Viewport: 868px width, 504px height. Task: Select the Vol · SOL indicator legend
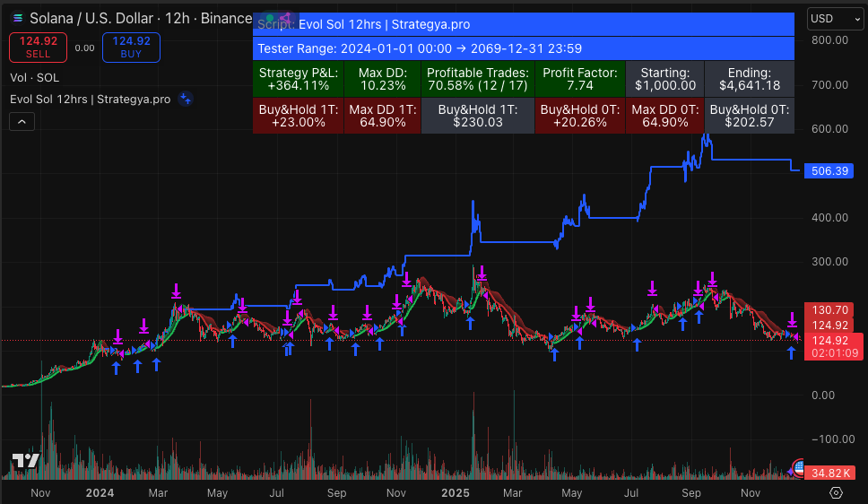pyautogui.click(x=34, y=77)
